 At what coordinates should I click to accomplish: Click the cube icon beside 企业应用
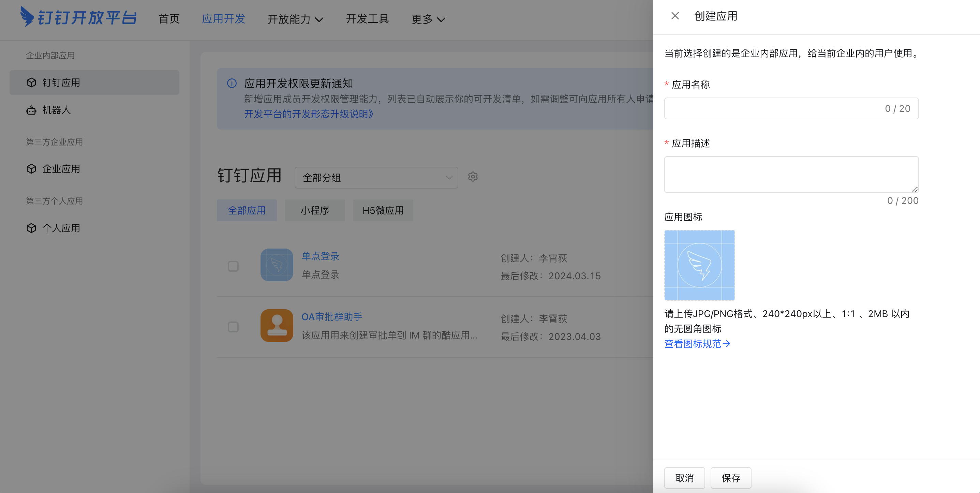(x=31, y=168)
